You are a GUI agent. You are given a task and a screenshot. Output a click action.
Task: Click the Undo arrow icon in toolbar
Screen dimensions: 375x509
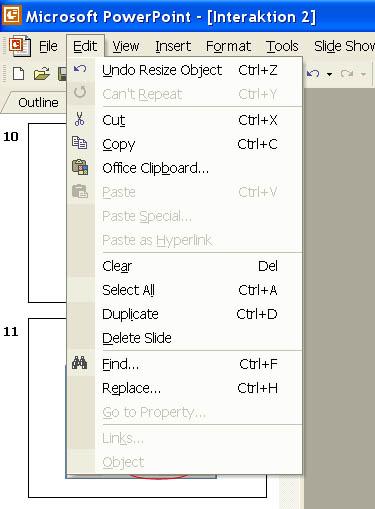(313, 73)
